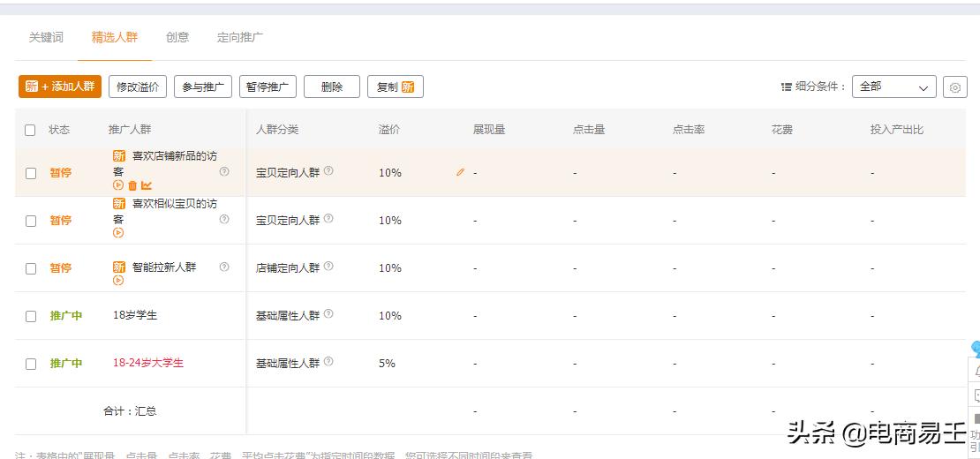
Task: Click help icon next to 基础属性人群 in 18岁学生 row
Action: tap(328, 313)
